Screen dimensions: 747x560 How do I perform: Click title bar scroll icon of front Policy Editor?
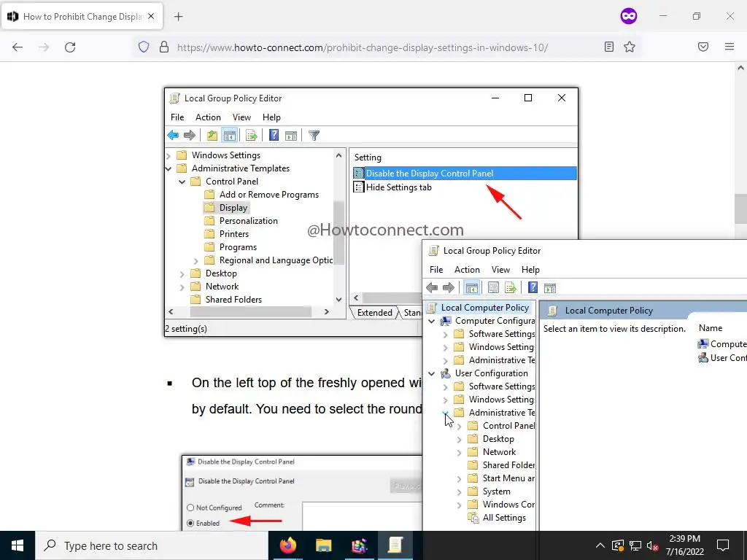(x=433, y=251)
